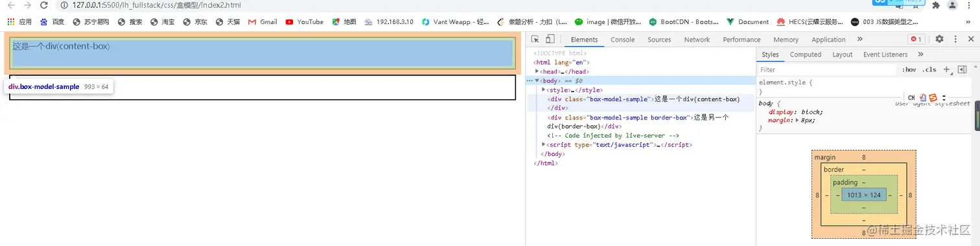Open the 淘宝 bookmark
Screen dimensions: 980x246
pyautogui.click(x=163, y=21)
